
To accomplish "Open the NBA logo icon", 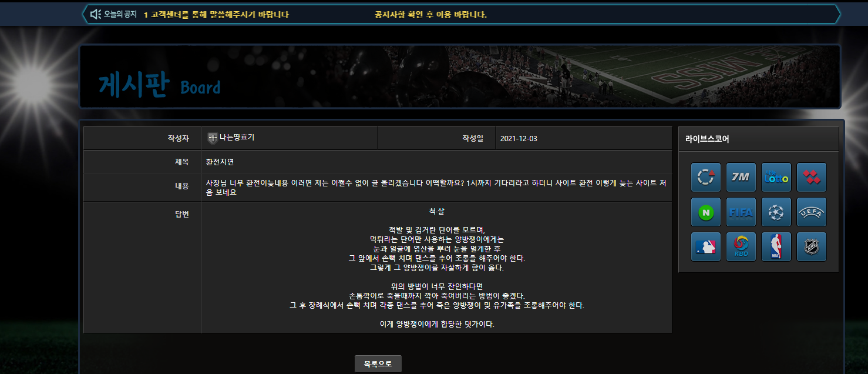I will coord(776,246).
